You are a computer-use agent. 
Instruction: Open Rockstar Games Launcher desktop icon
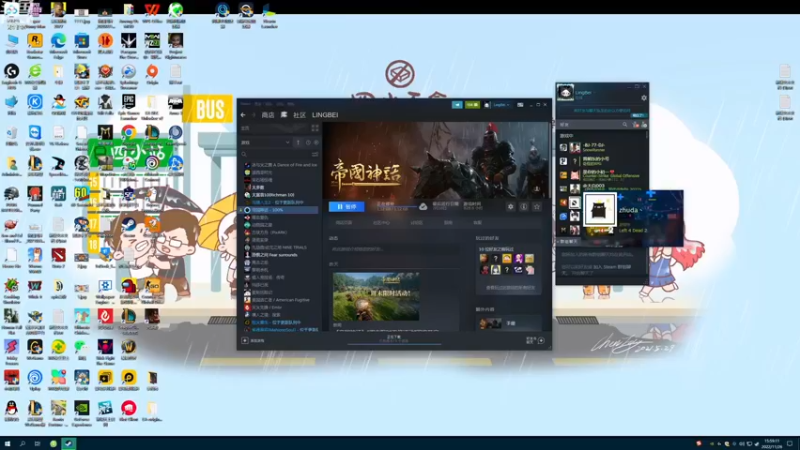click(x=35, y=45)
